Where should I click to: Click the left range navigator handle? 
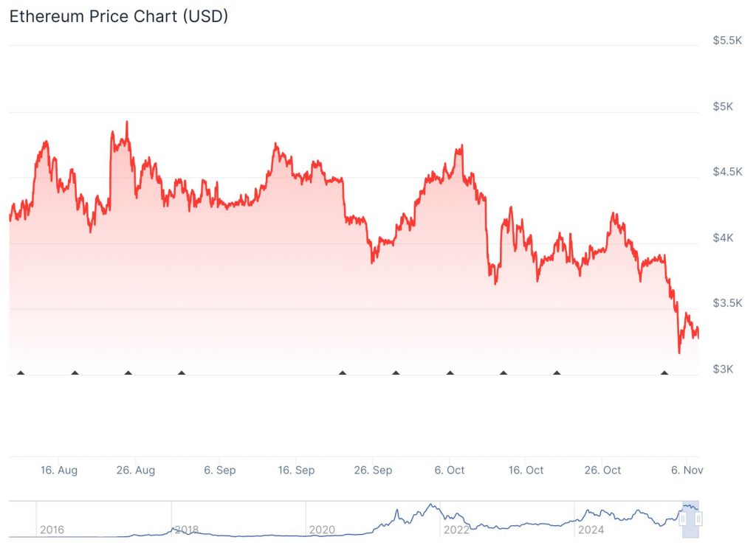684,519
